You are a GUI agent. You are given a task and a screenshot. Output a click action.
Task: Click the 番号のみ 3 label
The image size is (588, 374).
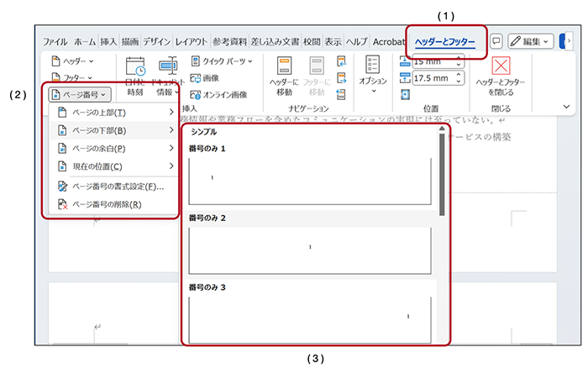coord(207,287)
